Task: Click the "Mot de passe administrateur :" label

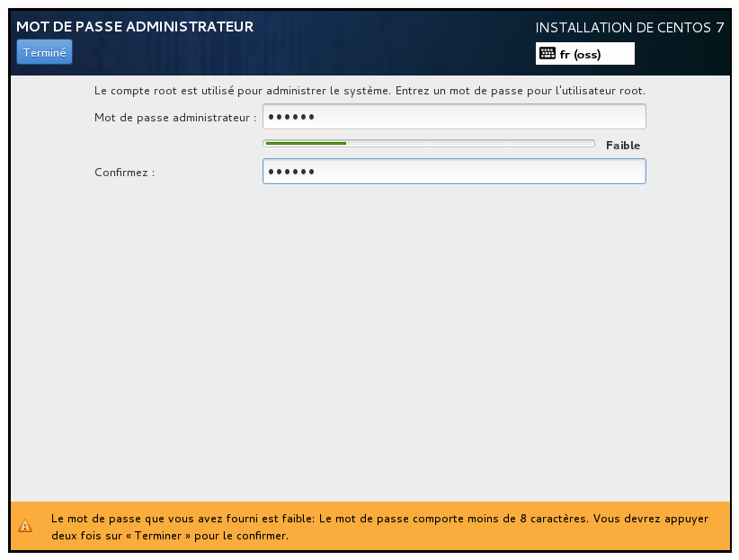Action: tap(174, 118)
